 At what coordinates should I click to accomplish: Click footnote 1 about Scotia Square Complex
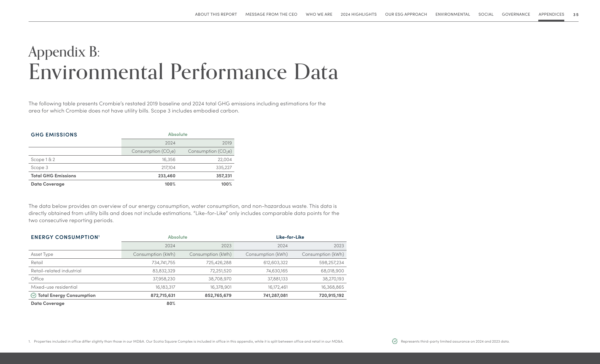pos(186,341)
